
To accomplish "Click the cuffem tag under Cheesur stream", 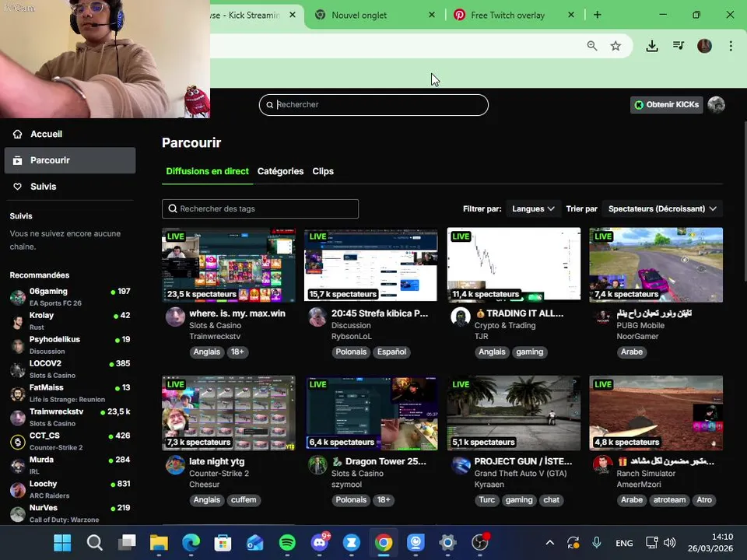I will (244, 500).
